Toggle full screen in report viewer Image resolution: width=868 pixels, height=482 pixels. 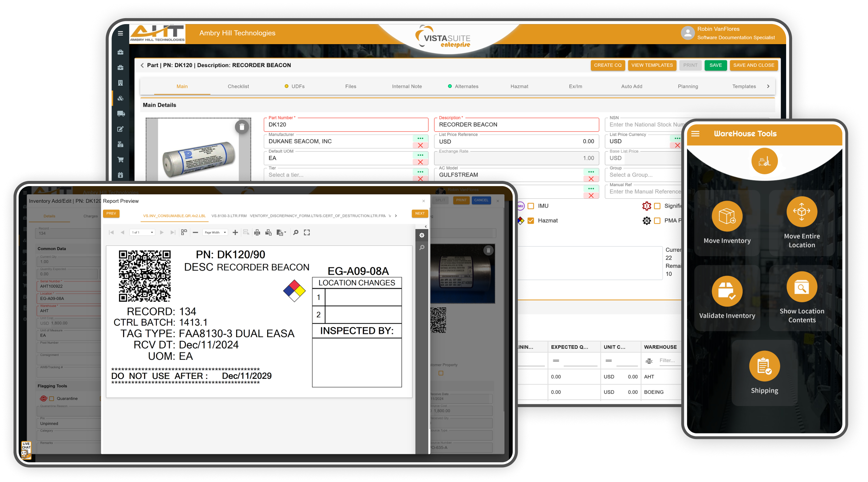click(307, 232)
